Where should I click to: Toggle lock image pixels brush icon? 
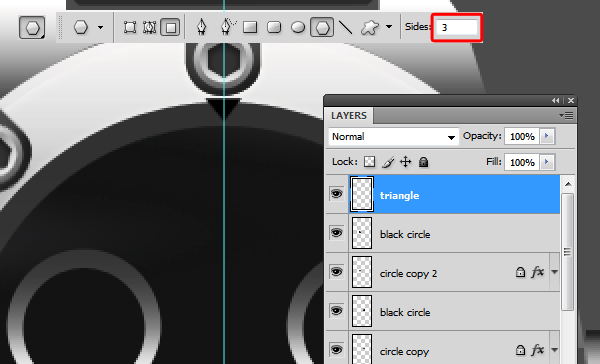point(388,162)
